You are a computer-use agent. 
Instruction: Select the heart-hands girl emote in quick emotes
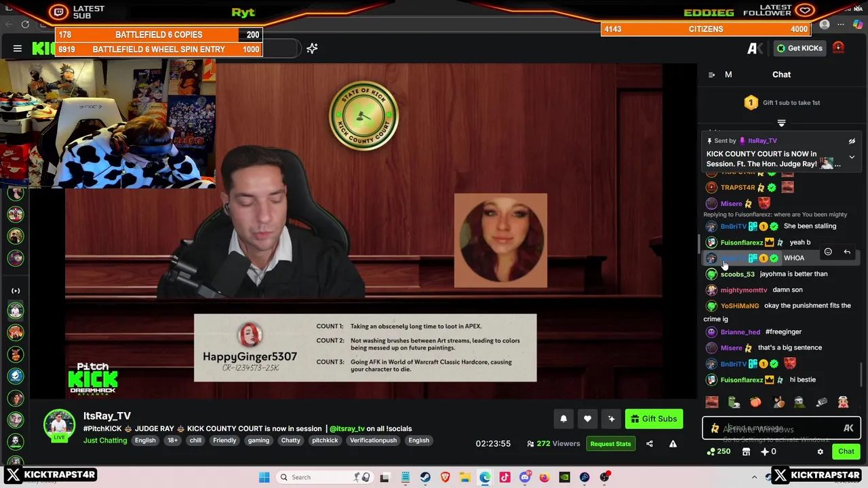[x=843, y=403]
